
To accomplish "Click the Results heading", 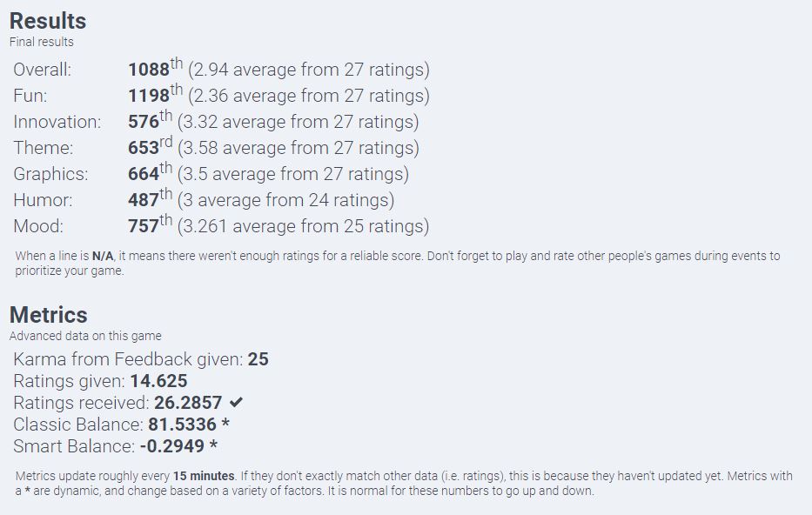I will [48, 21].
